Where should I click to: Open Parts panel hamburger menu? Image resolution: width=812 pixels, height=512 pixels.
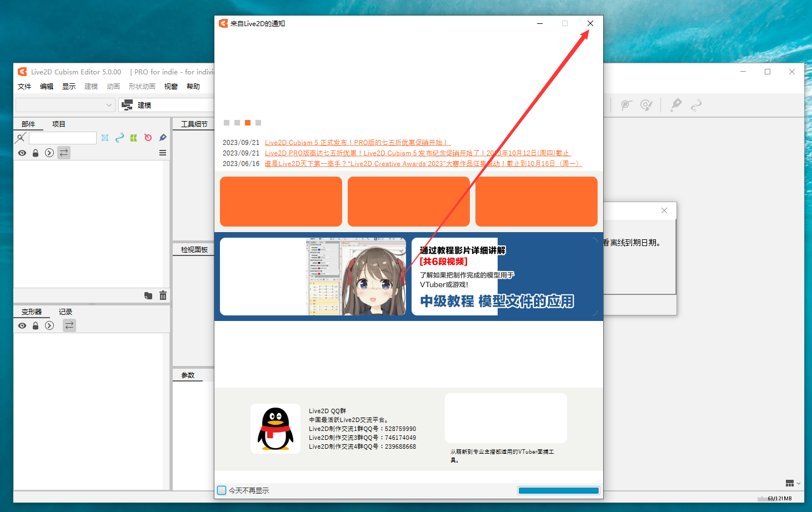click(x=163, y=153)
